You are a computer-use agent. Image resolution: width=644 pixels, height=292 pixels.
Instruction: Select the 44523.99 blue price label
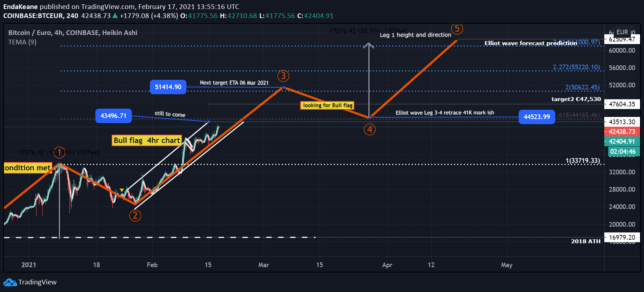(537, 117)
